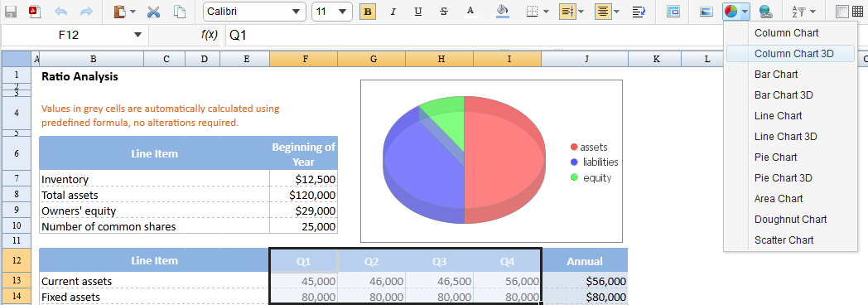
Task: Select Doughnut Chart in the chart menu
Action: tap(790, 220)
